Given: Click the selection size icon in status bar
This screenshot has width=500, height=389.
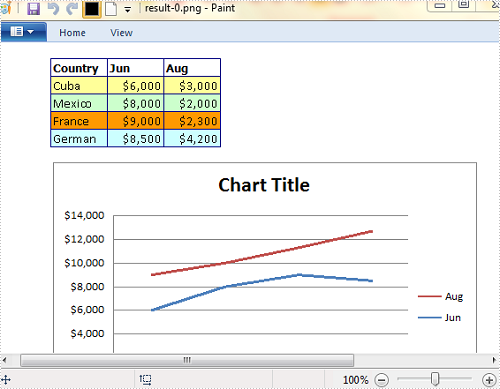Looking at the screenshot, I should 145,379.
